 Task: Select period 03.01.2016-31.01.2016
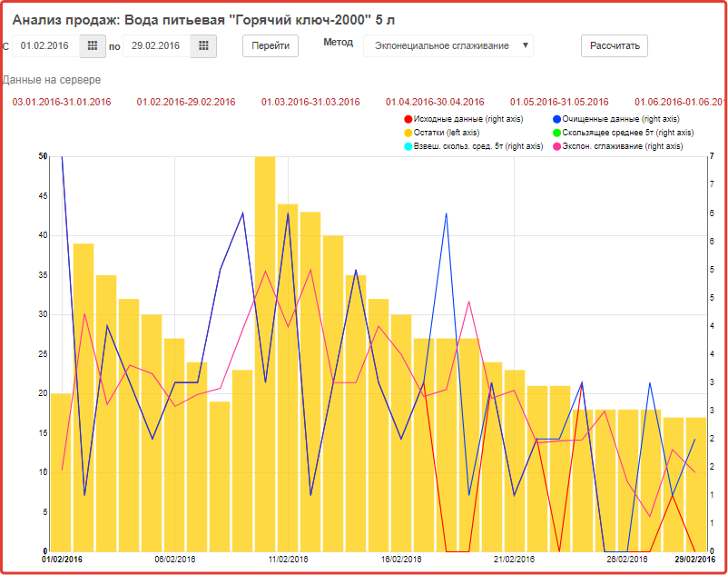pyautogui.click(x=62, y=102)
